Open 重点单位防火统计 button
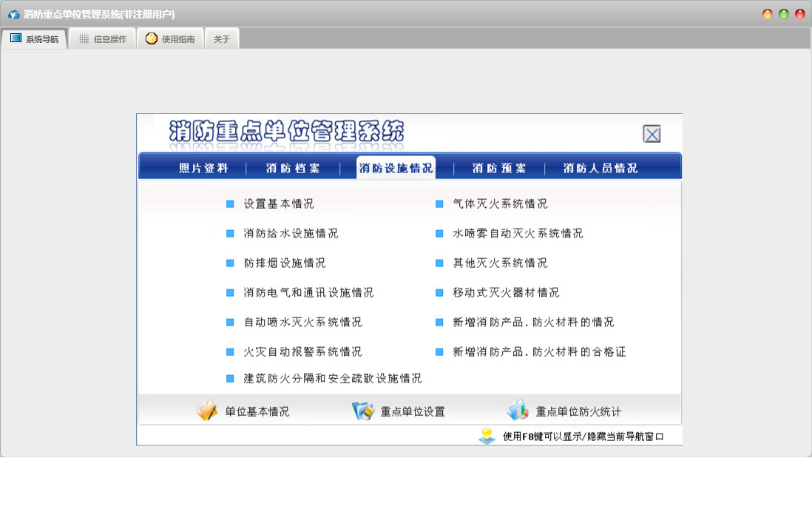 [578, 412]
